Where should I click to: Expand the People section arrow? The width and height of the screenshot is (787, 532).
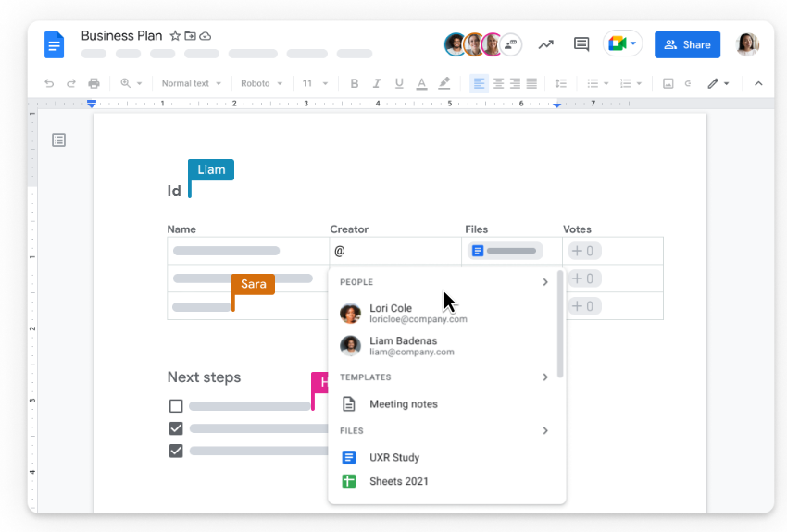(545, 282)
